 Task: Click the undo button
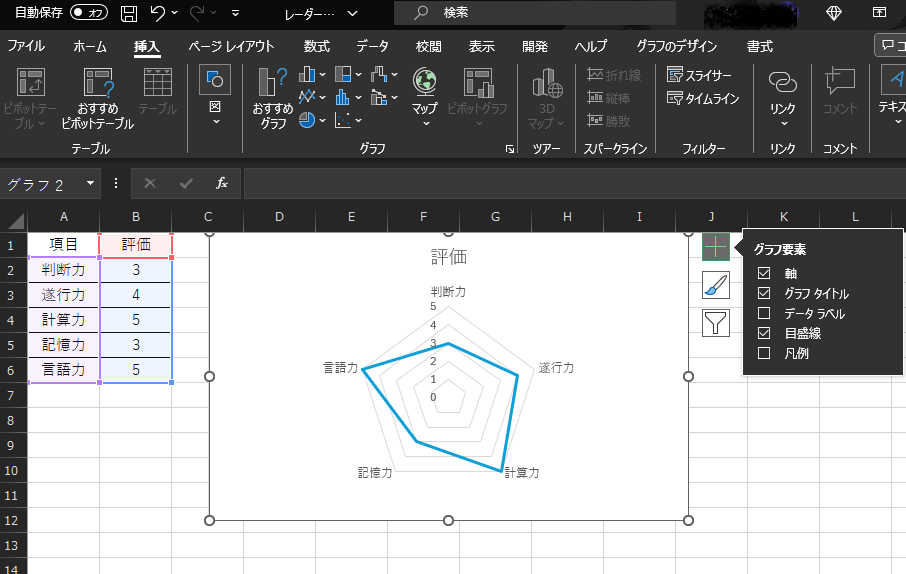point(157,13)
